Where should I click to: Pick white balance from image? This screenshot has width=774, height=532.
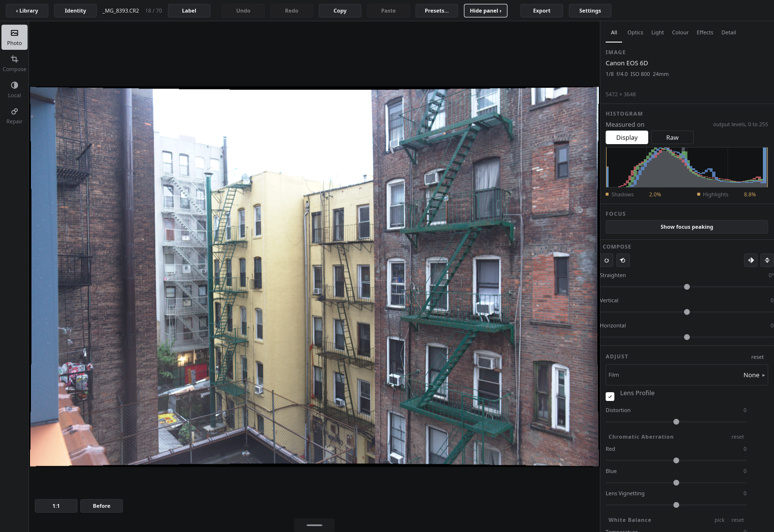719,520
